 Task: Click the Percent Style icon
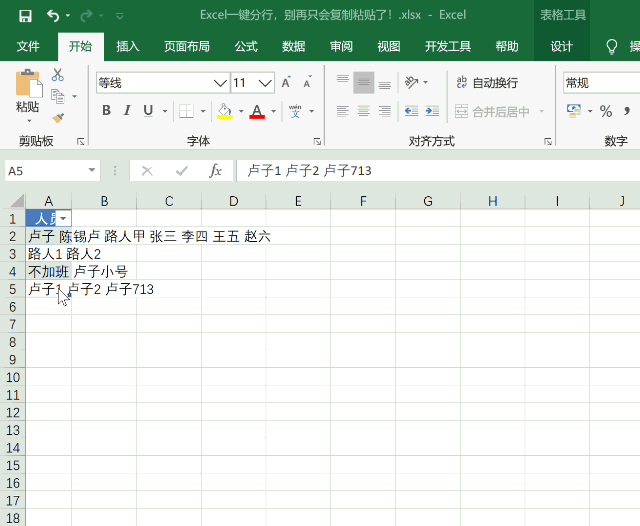click(x=605, y=111)
